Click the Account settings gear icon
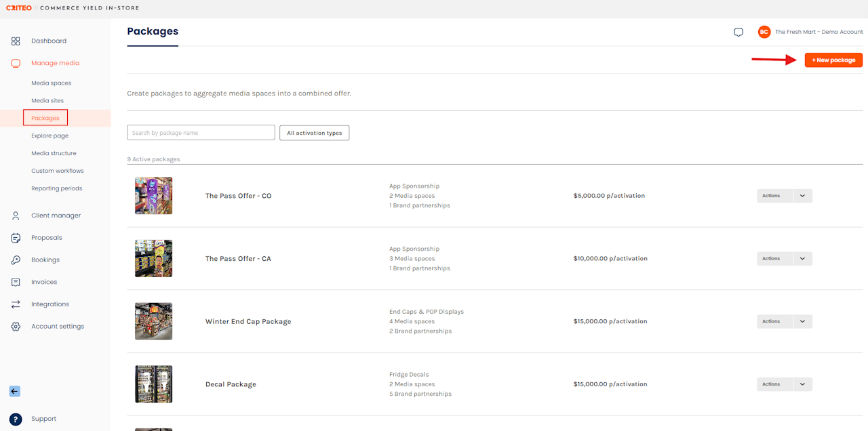 point(16,327)
